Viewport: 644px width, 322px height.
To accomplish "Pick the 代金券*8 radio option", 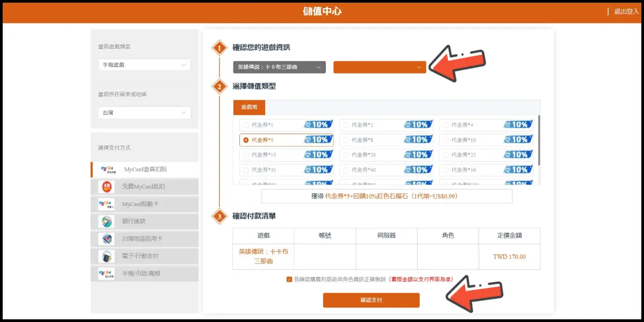I will tap(346, 140).
